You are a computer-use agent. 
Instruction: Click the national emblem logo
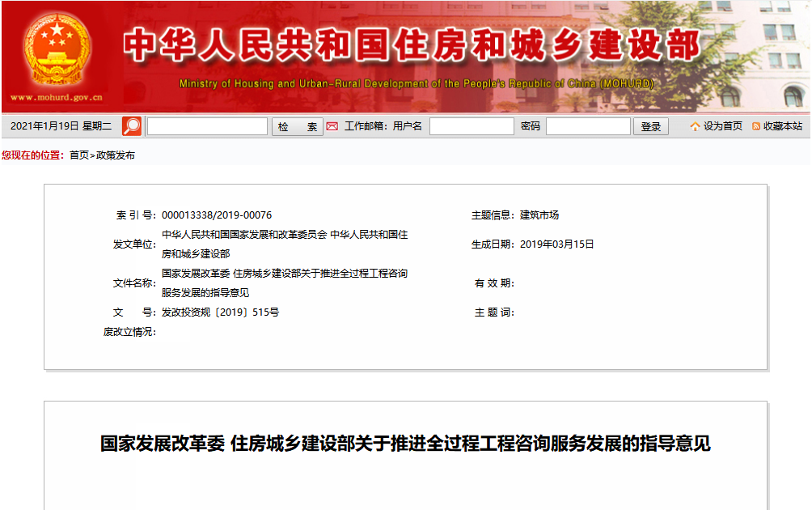pos(57,49)
